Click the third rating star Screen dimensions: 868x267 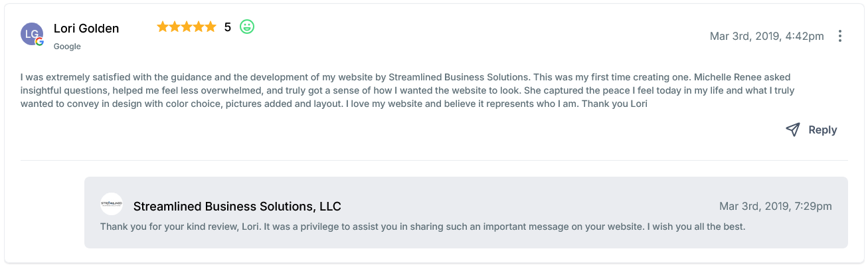pyautogui.click(x=187, y=27)
